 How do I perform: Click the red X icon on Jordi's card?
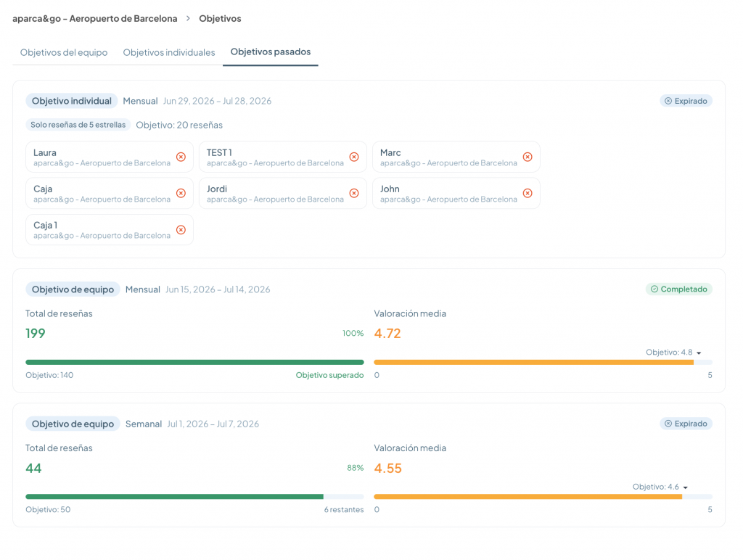(x=354, y=193)
